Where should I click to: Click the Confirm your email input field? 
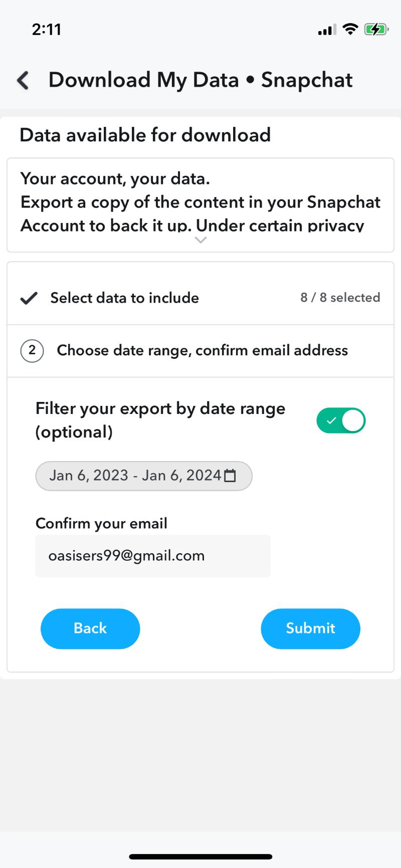point(152,556)
